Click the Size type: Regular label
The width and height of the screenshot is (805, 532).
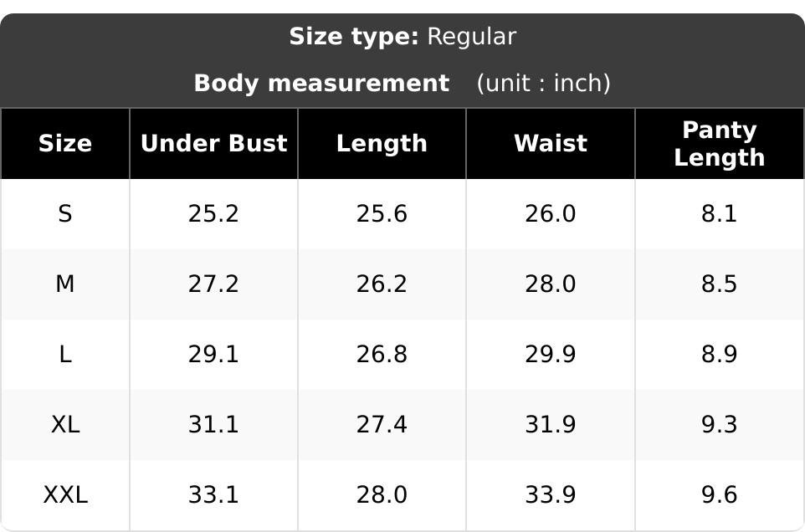tap(402, 37)
